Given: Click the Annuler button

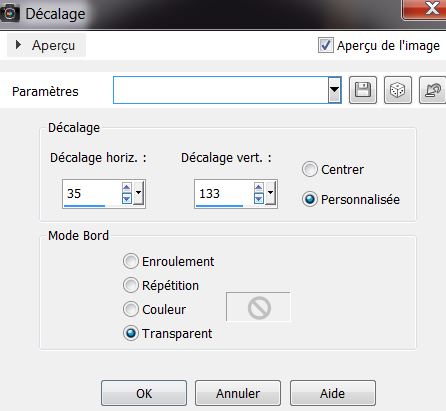Looking at the screenshot, I should (238, 393).
